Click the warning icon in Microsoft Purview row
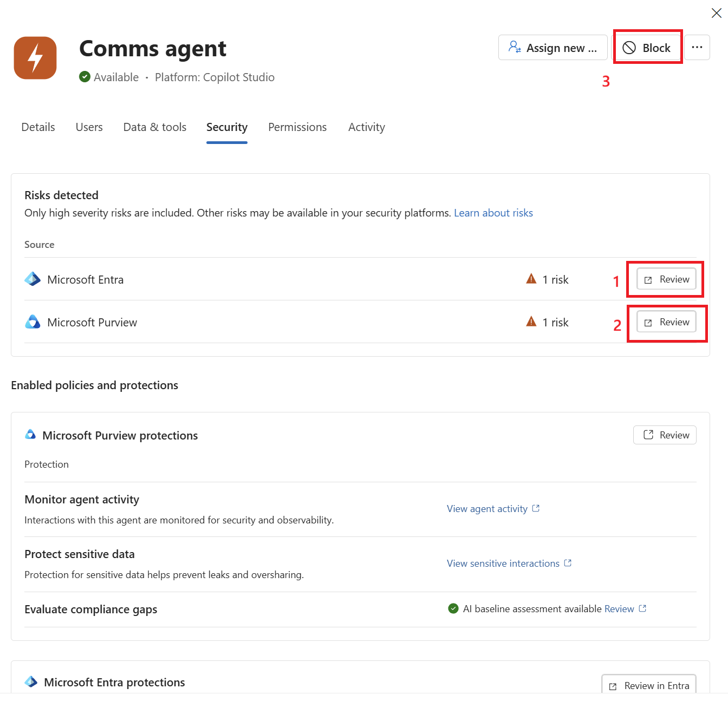Image resolution: width=728 pixels, height=708 pixels. tap(531, 322)
